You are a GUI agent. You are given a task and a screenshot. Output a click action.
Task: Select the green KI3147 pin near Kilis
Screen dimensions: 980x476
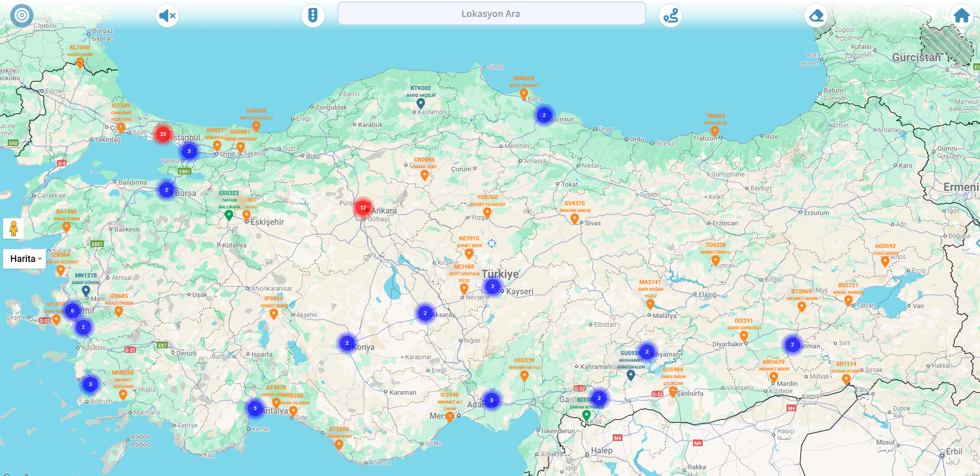pyautogui.click(x=586, y=414)
